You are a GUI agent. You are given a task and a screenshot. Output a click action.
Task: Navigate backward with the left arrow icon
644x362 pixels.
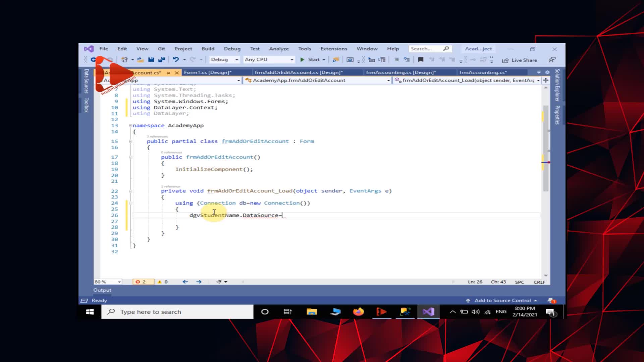[x=185, y=282]
